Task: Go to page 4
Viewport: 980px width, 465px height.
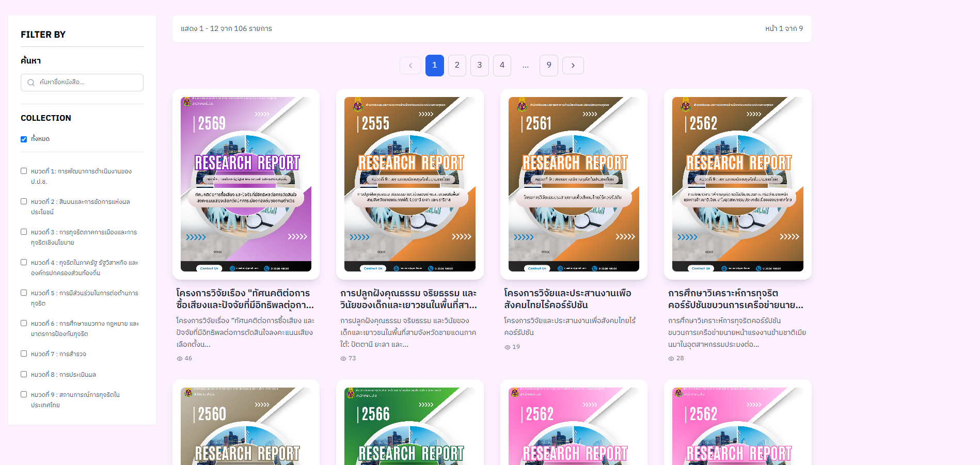Action: point(502,66)
